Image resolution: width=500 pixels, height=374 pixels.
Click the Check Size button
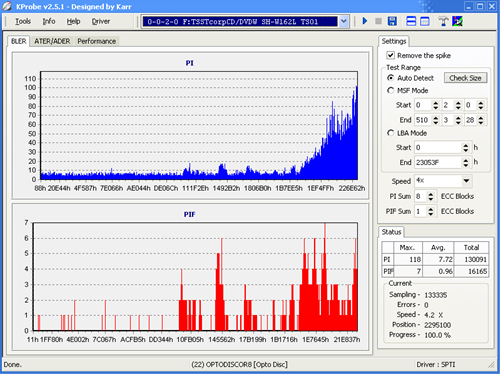pyautogui.click(x=465, y=78)
